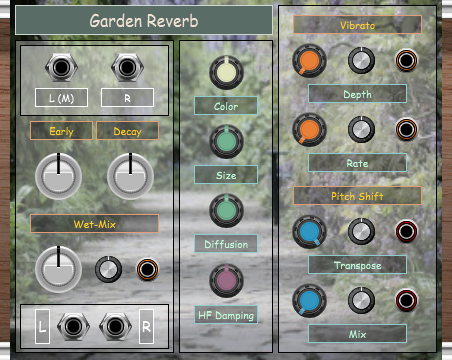Click the grey Transpose CV attenuator knob

tap(361, 231)
